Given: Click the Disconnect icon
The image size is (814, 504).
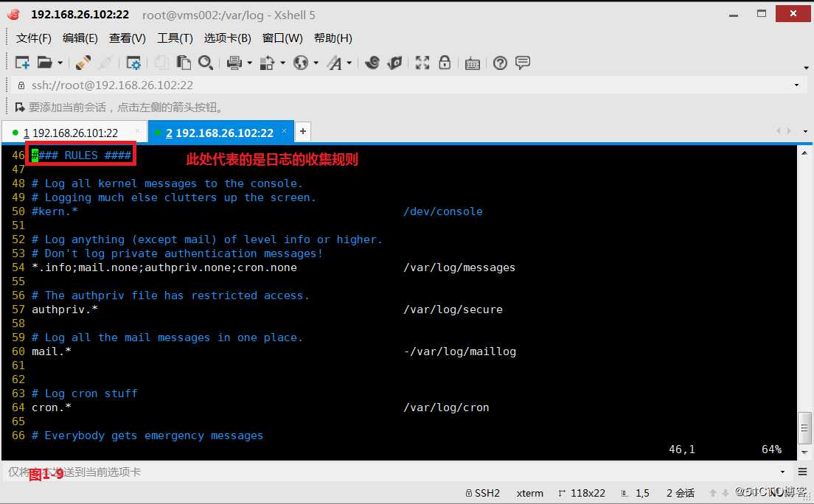Looking at the screenshot, I should 105,63.
